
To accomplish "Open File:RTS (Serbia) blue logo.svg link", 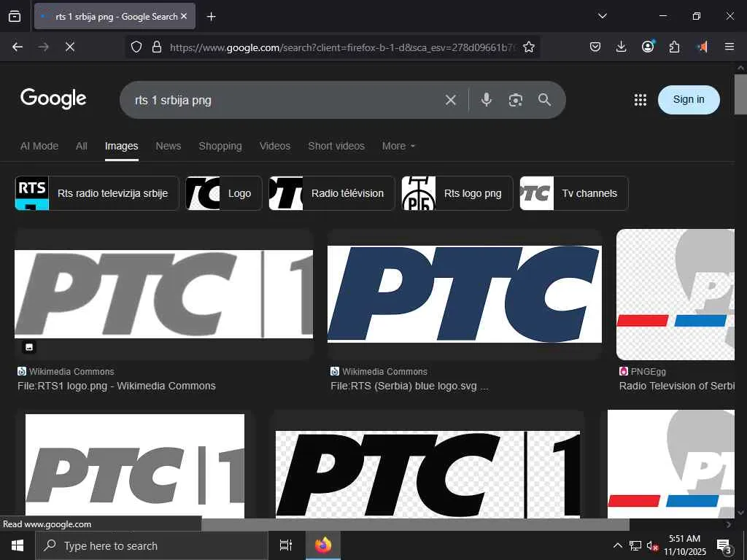I will point(410,386).
